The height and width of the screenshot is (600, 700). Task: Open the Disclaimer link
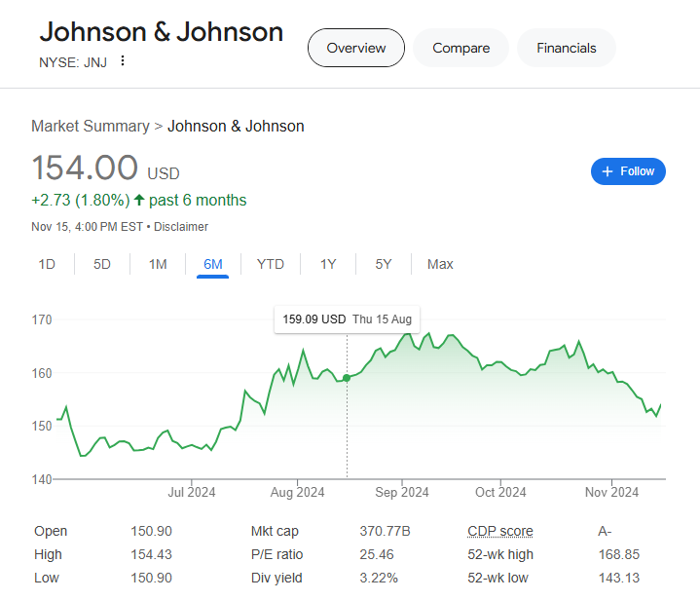tap(181, 227)
